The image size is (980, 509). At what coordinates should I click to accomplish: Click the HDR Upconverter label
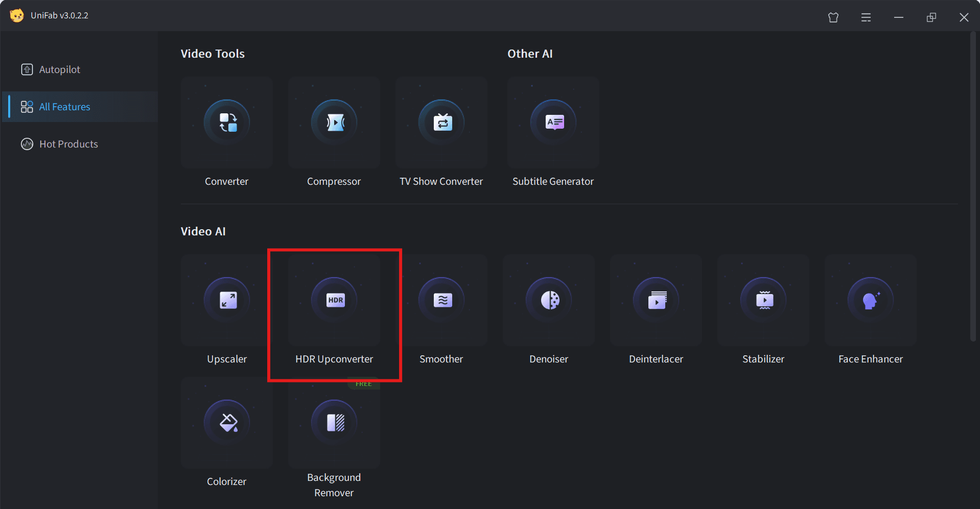click(334, 359)
